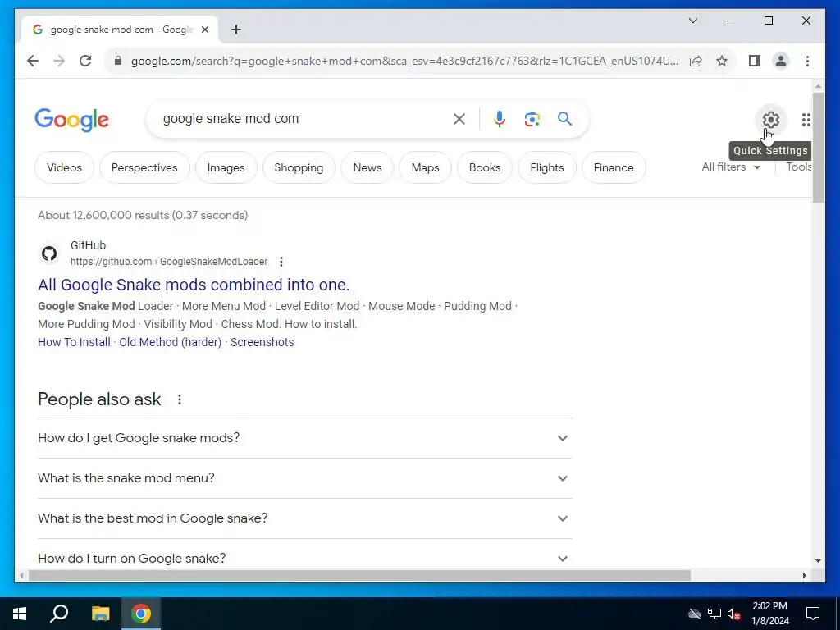This screenshot has width=840, height=630.
Task: Open Quick Settings gear icon
Action: click(x=770, y=120)
